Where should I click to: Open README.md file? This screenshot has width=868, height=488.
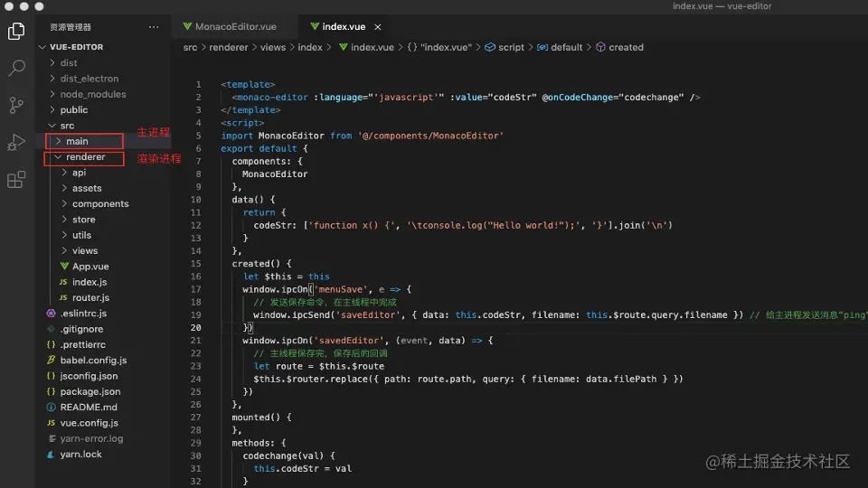point(89,407)
